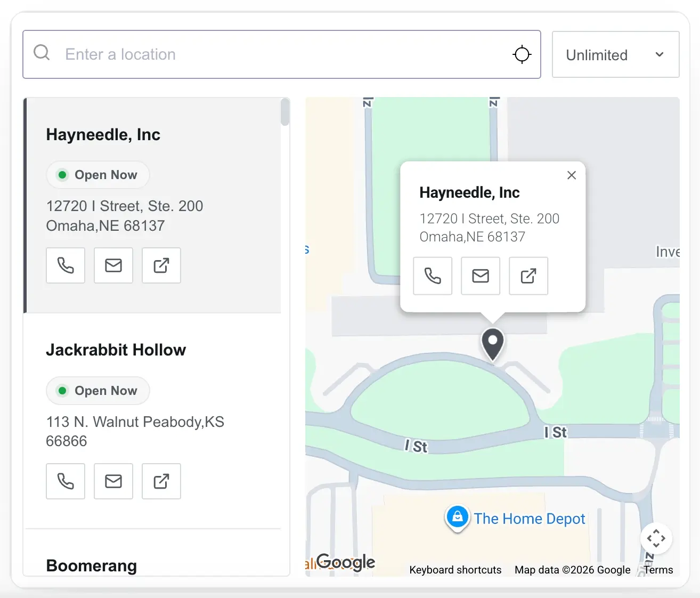
Task: Use current location crosshair icon
Action: [x=522, y=54]
